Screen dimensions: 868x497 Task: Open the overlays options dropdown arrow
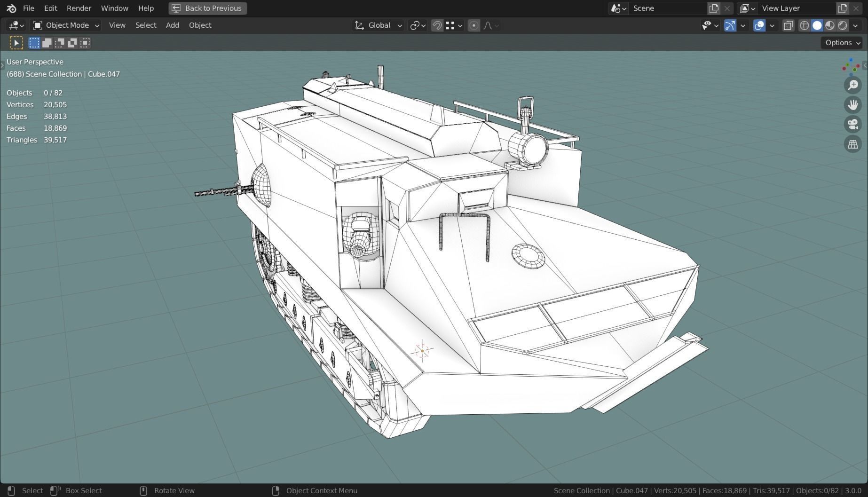[x=772, y=25]
